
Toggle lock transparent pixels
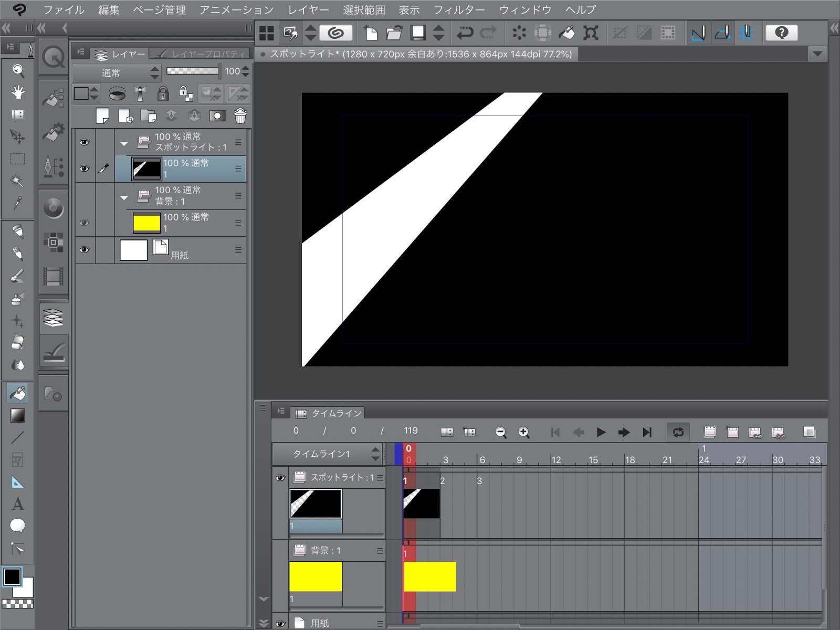[186, 93]
